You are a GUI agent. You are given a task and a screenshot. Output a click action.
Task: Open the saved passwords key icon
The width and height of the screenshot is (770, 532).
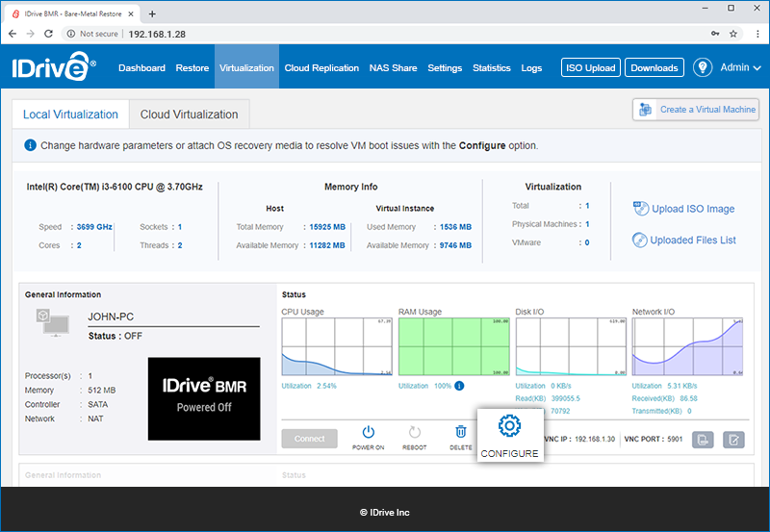(x=715, y=34)
